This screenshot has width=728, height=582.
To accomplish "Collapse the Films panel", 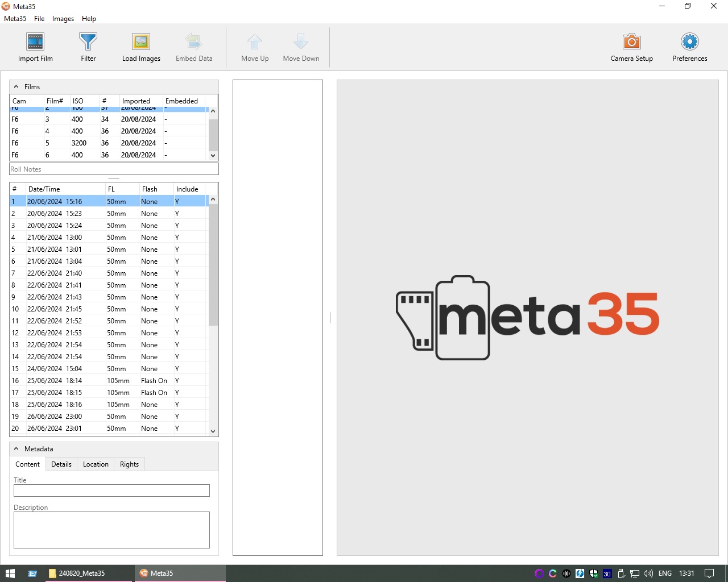I will point(16,87).
